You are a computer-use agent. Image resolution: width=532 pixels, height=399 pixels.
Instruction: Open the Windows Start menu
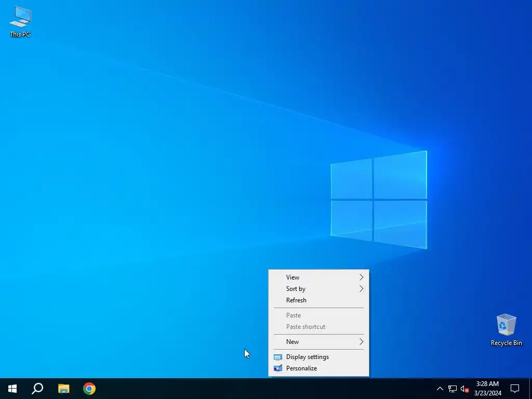(12, 389)
